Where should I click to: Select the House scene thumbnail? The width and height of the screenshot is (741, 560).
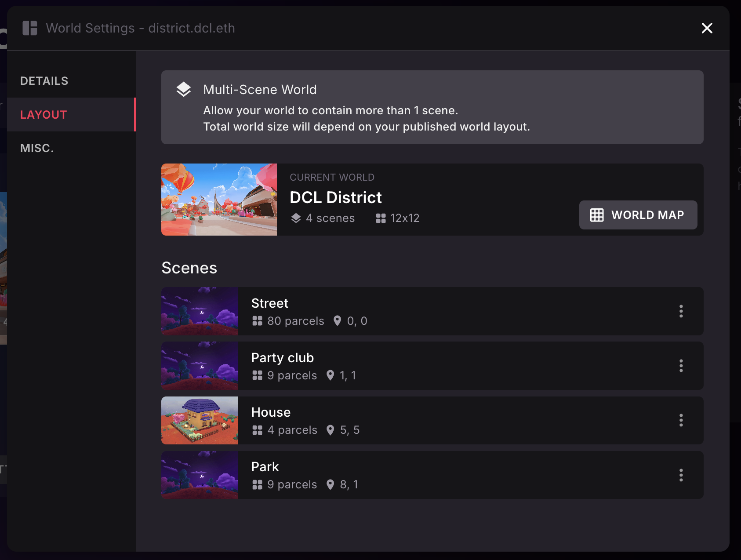point(200,420)
